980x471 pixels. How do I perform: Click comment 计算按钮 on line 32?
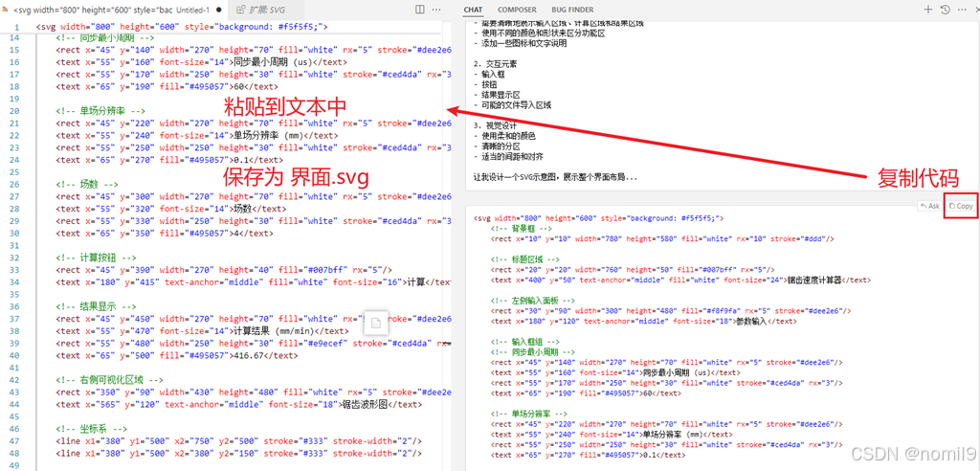pyautogui.click(x=96, y=258)
